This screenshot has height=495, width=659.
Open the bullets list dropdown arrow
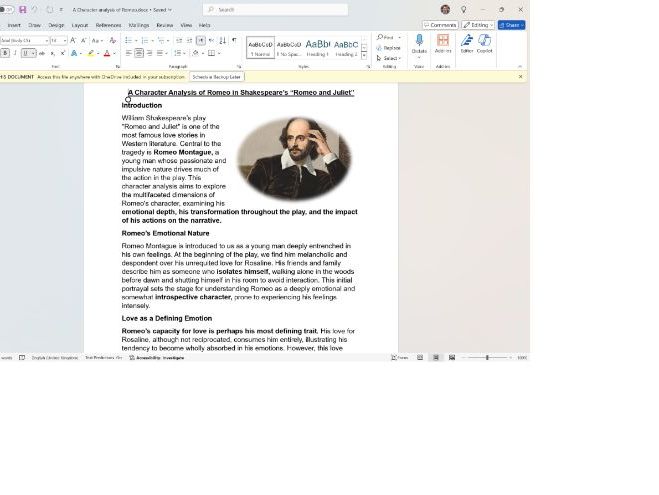point(136,40)
